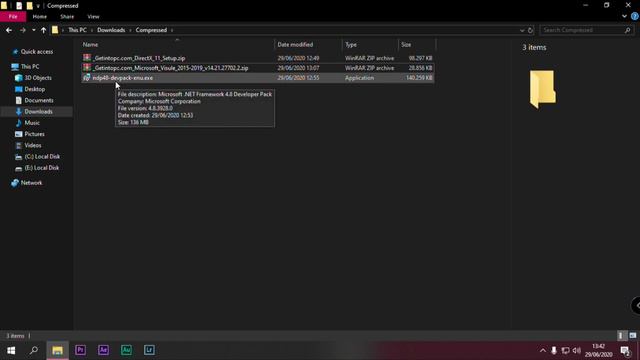Viewport: 640px width, 360px height.
Task: Switch to Details view layout button
Action: coord(621,336)
